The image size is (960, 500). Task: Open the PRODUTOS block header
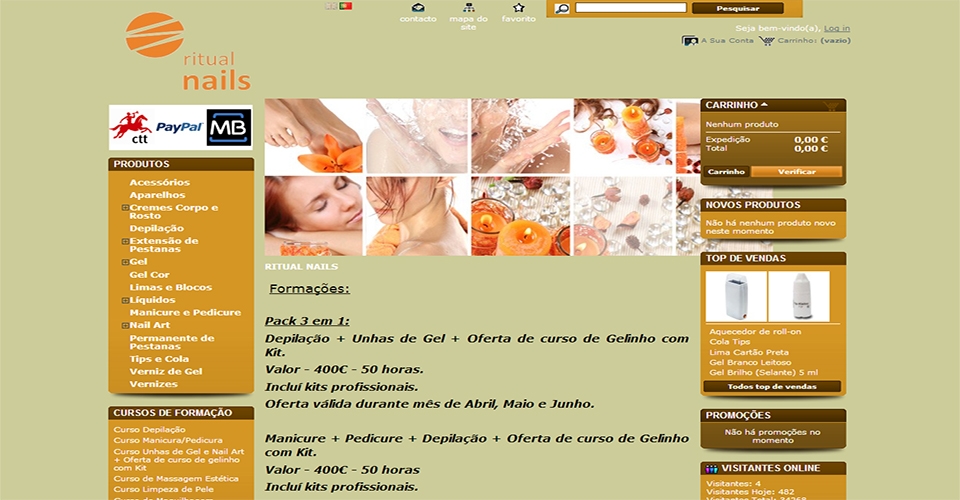pos(181,164)
